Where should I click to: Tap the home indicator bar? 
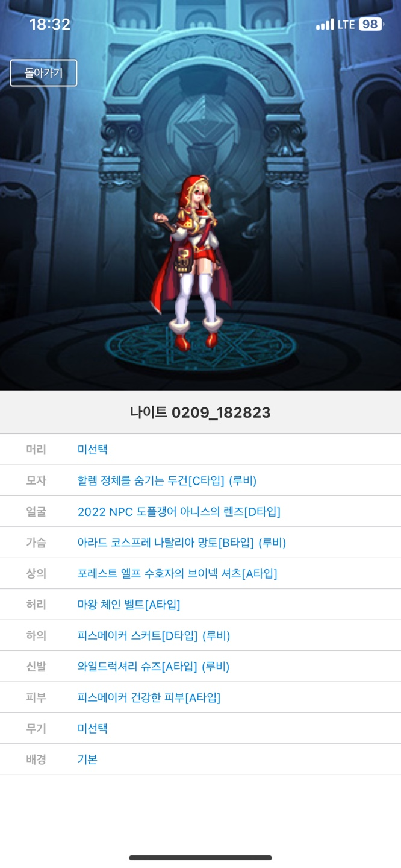coord(200,857)
